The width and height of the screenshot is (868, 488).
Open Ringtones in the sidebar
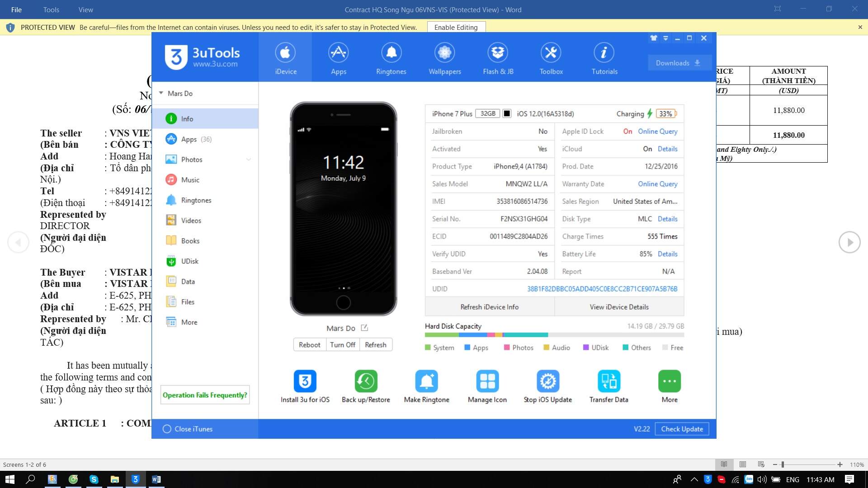point(205,200)
